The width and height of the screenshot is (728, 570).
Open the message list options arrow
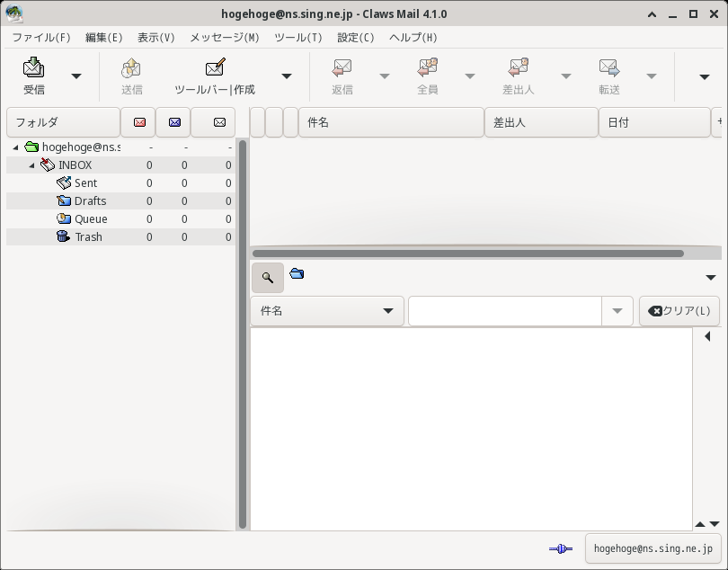click(711, 278)
